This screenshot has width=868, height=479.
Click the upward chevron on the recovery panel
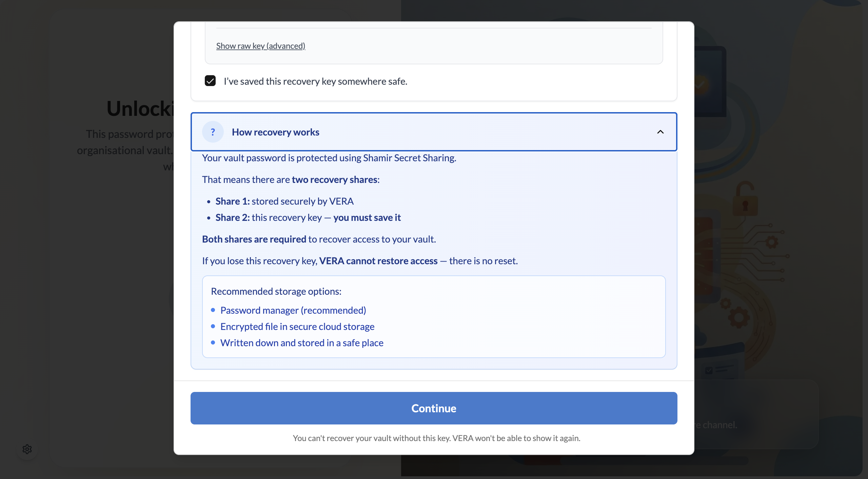click(660, 132)
